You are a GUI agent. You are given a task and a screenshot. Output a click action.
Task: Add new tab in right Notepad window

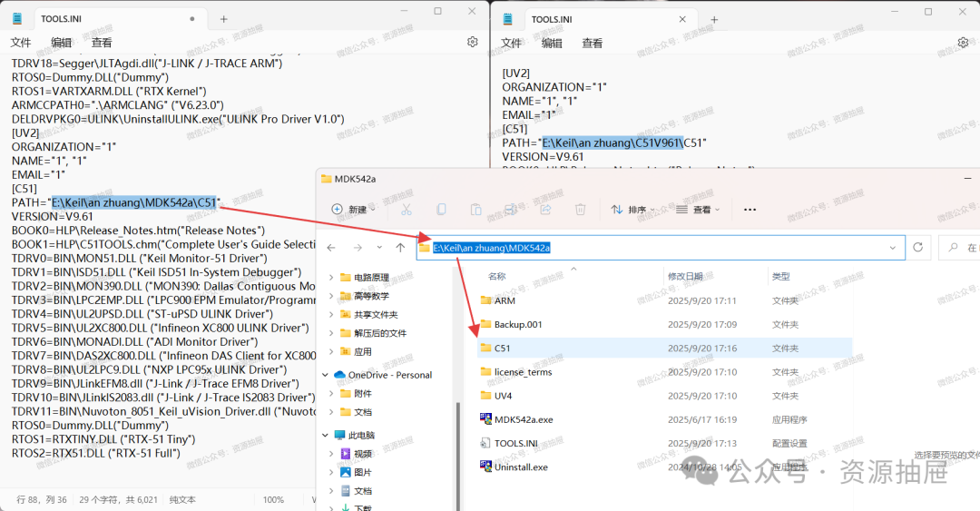coord(714,19)
